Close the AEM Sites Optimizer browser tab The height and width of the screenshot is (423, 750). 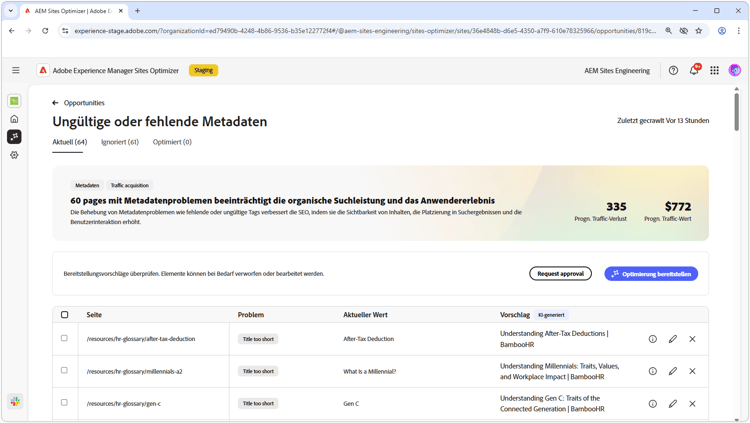pos(121,11)
